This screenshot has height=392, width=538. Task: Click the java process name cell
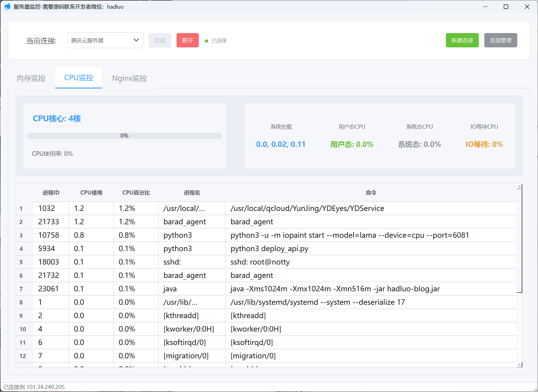[192, 289]
